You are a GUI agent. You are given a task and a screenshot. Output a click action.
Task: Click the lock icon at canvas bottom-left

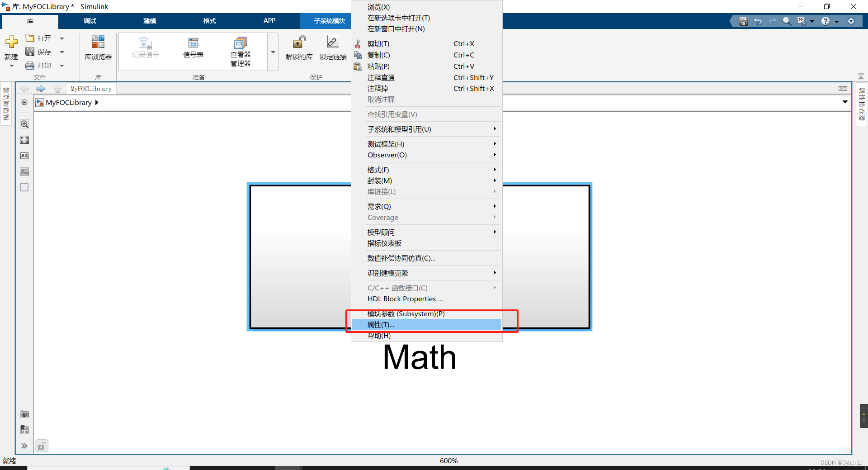pyautogui.click(x=42, y=446)
